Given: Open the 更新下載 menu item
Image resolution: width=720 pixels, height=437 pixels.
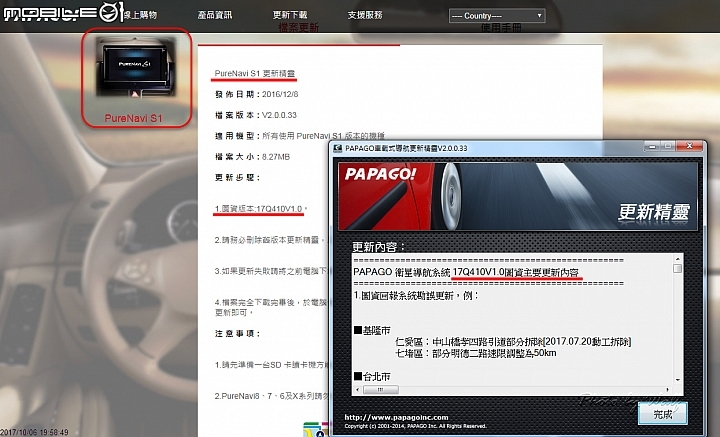Looking at the screenshot, I should point(290,15).
